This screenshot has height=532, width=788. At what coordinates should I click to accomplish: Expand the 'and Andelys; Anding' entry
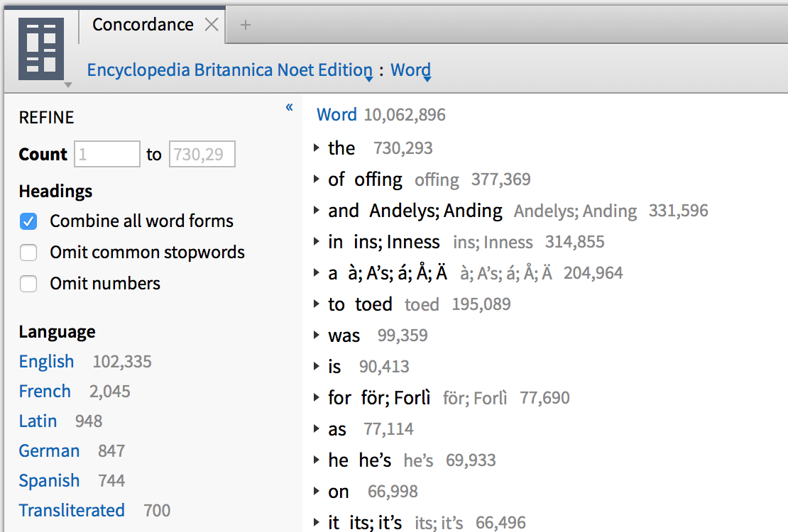pos(316,210)
